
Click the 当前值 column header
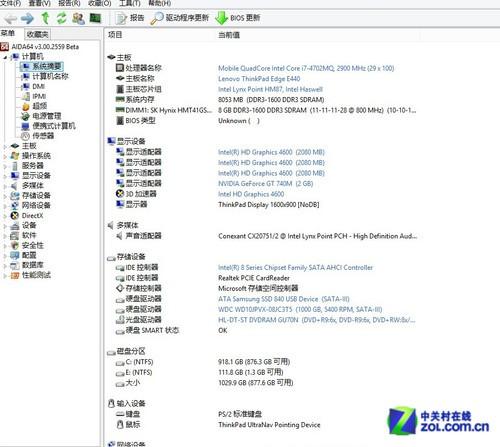(229, 35)
